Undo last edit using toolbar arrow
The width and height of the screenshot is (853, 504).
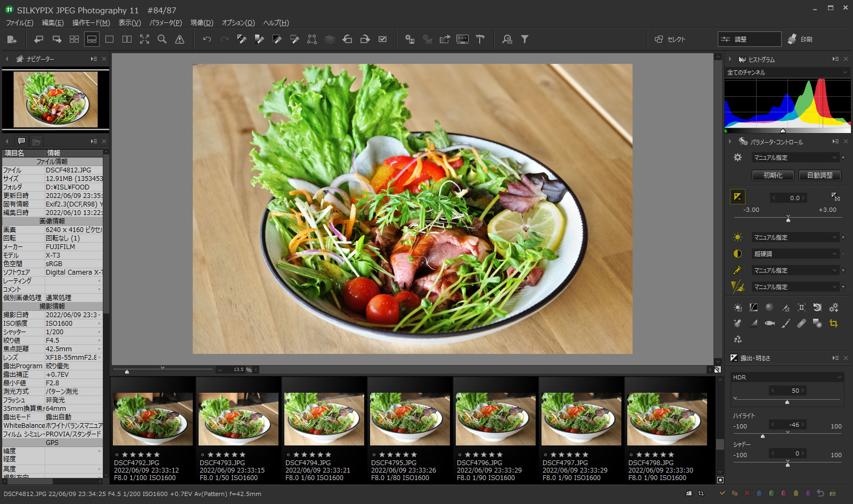(x=207, y=39)
